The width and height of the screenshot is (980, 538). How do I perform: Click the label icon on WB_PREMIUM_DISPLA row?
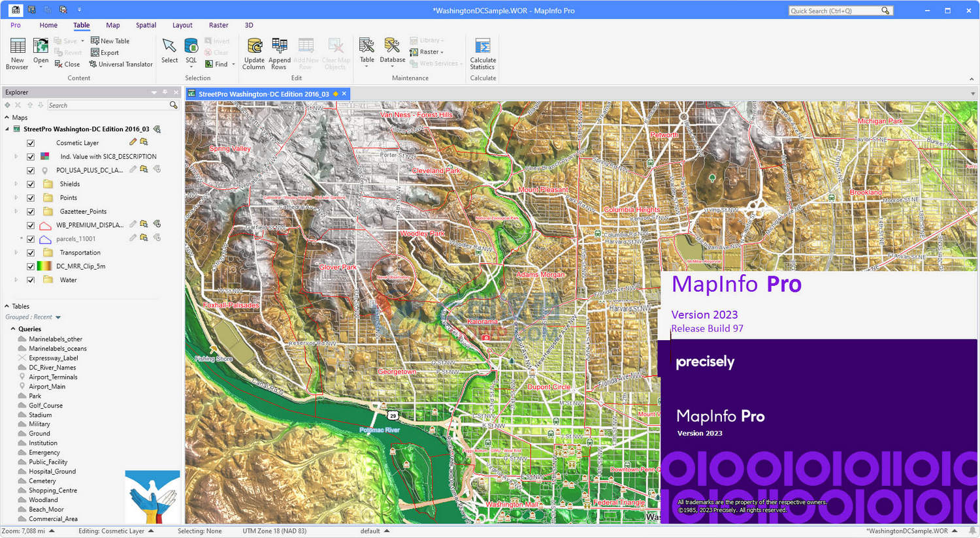tap(157, 224)
